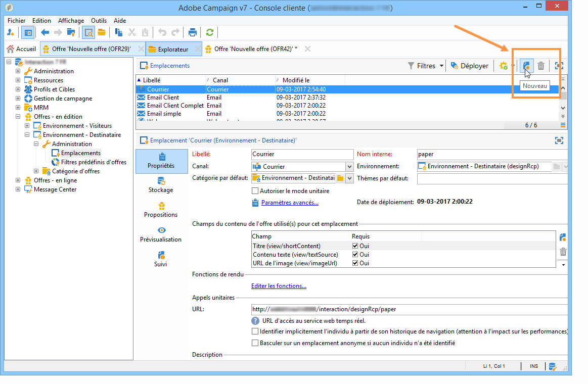Toggle Autoriser le mode unitaire checkbox
Screen dimensions: 588x384
255,191
